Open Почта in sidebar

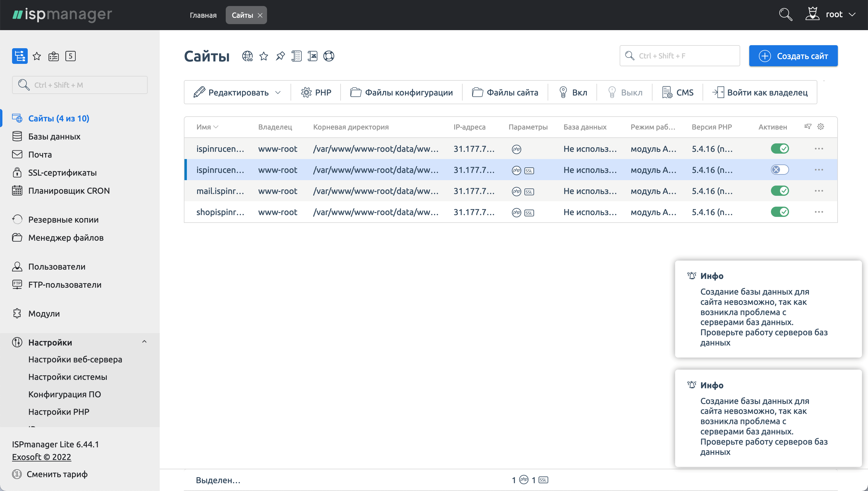[x=40, y=155]
